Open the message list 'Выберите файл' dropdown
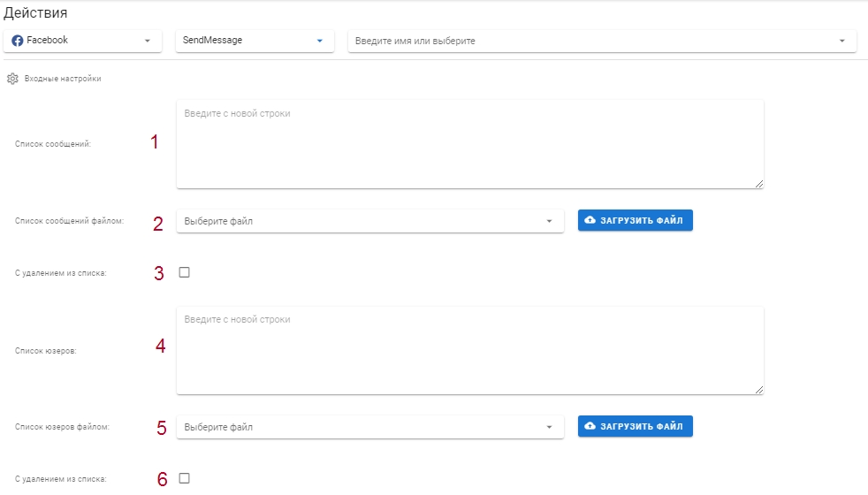 point(369,221)
